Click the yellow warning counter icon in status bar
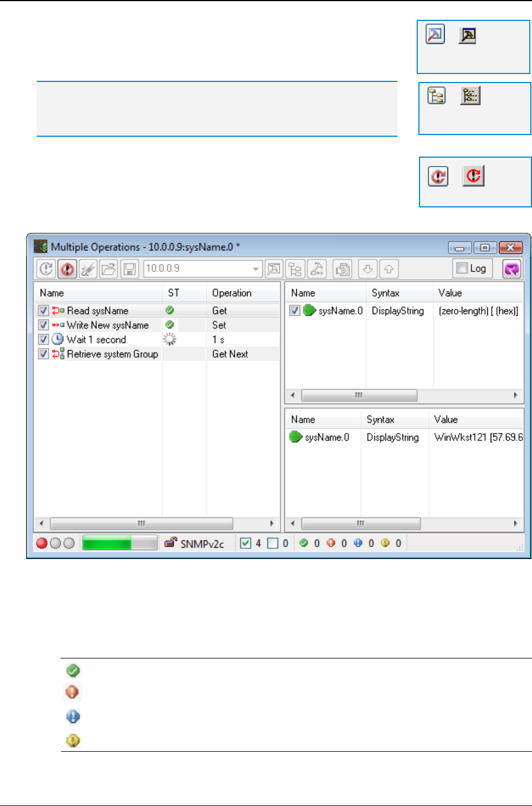532x806 pixels. pyautogui.click(x=385, y=543)
